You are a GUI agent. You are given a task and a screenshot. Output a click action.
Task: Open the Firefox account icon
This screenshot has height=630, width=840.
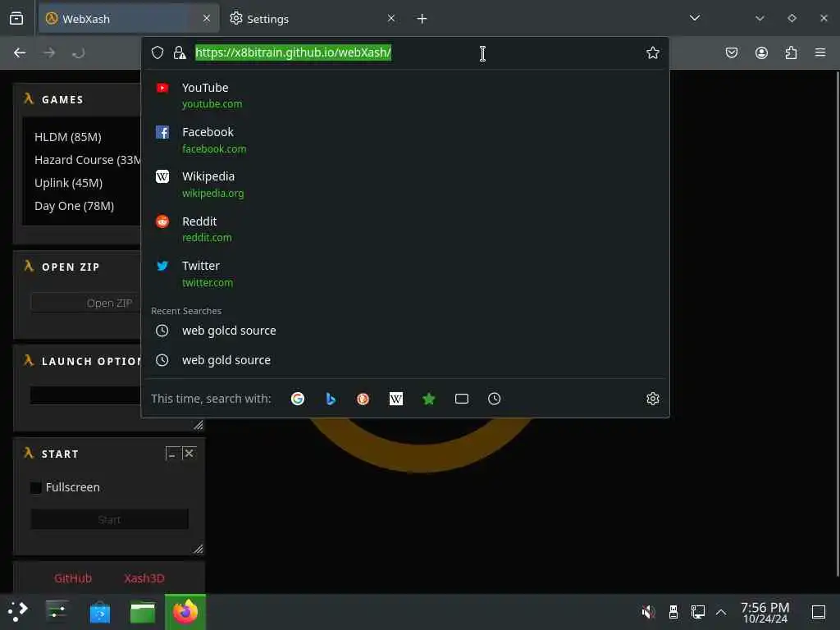pos(761,52)
